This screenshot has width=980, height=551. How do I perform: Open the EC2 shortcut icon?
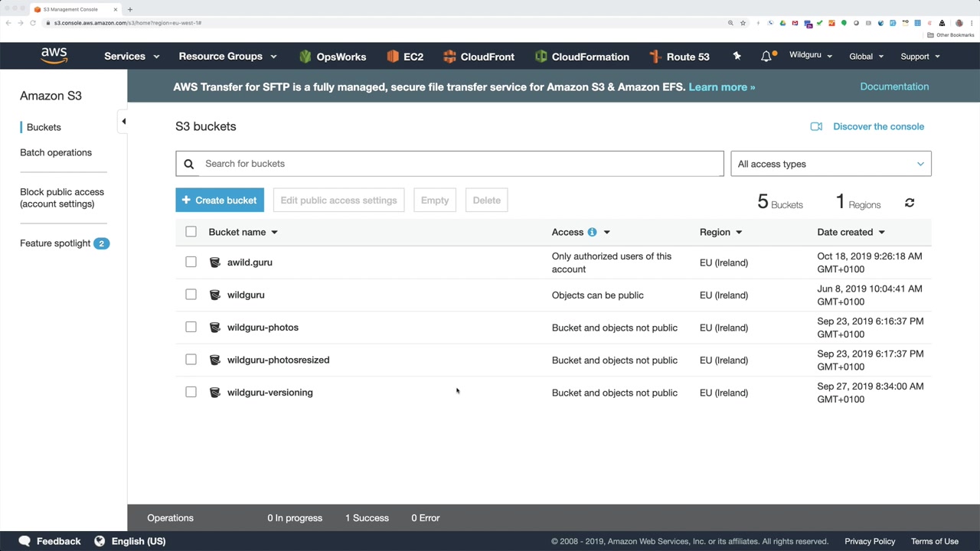[x=393, y=57]
